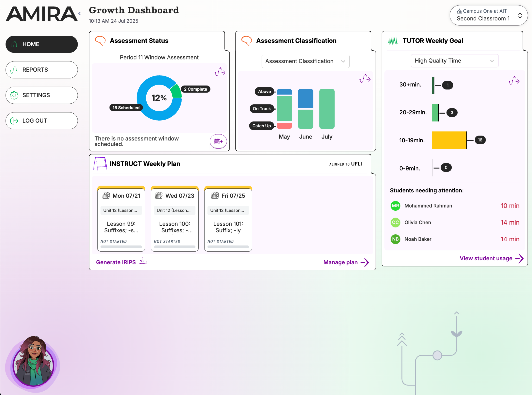Click the Generate IRIPS download icon
This screenshot has height=395, width=532.
tap(143, 261)
